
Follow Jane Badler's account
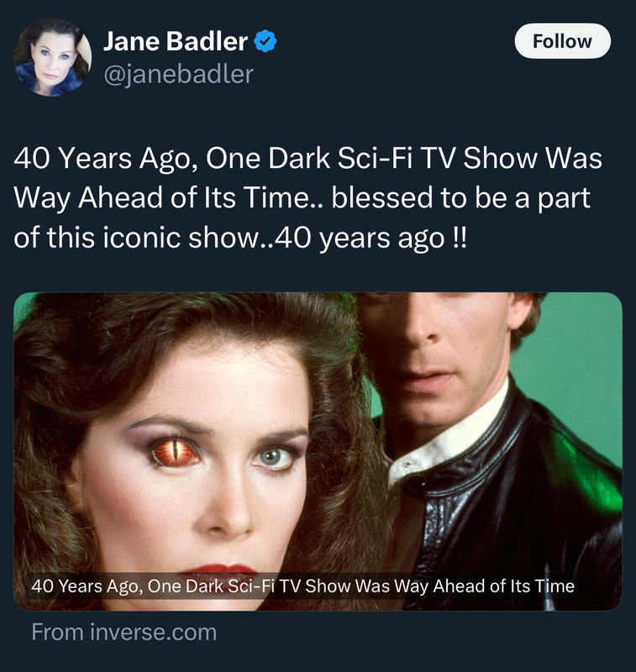pyautogui.click(x=562, y=41)
